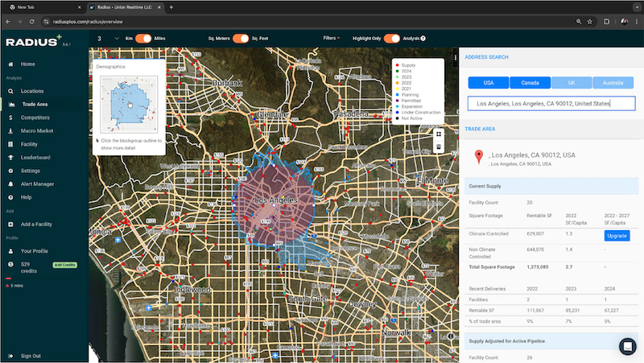Click the Sign Out icon

coord(10,356)
